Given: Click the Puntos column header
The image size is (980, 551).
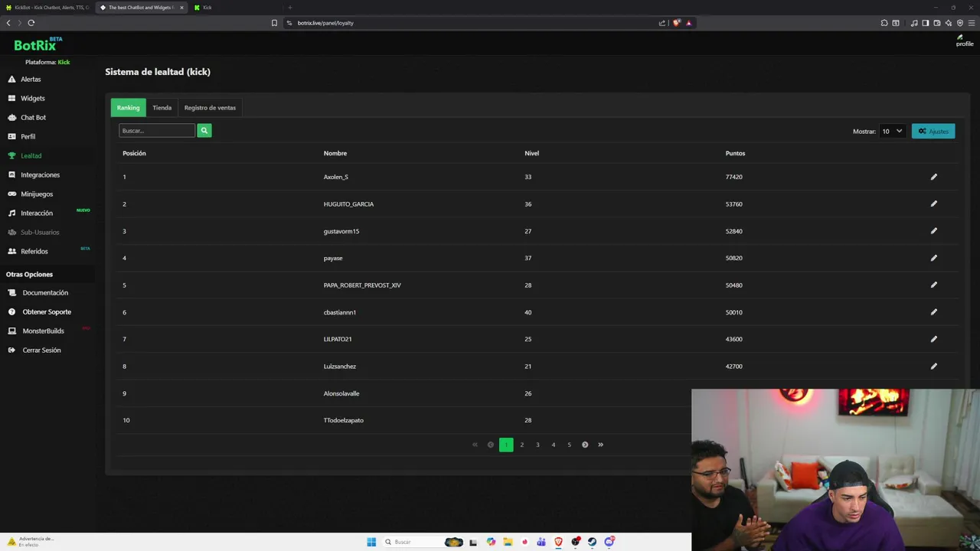Looking at the screenshot, I should (735, 153).
